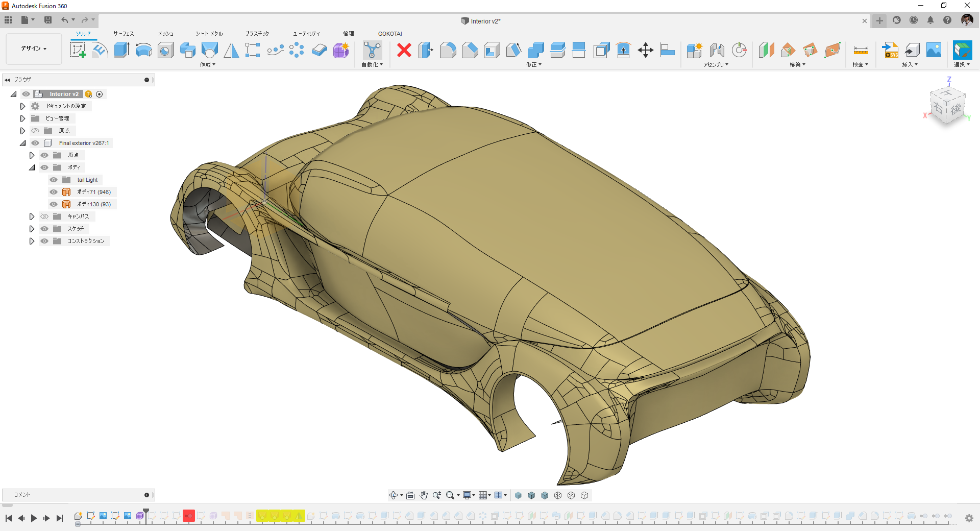Open the Insert SVG tool
The height and width of the screenshot is (531, 980).
coord(890,50)
